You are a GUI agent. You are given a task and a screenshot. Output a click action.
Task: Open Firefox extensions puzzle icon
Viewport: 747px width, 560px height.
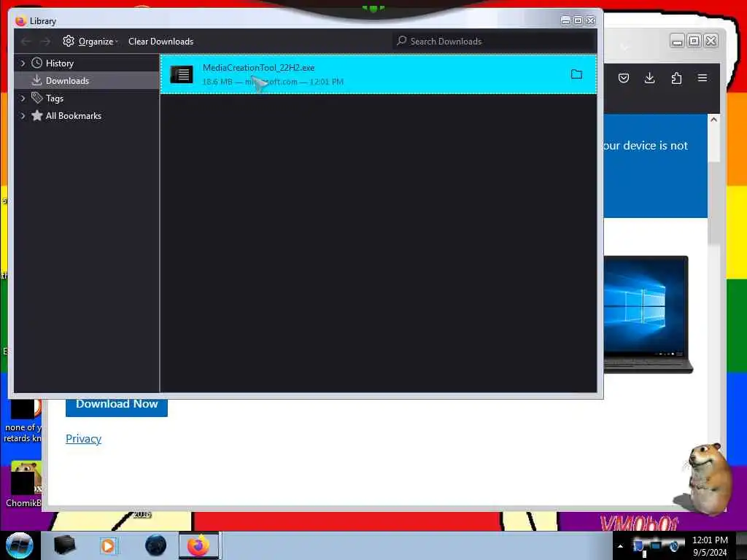(676, 78)
